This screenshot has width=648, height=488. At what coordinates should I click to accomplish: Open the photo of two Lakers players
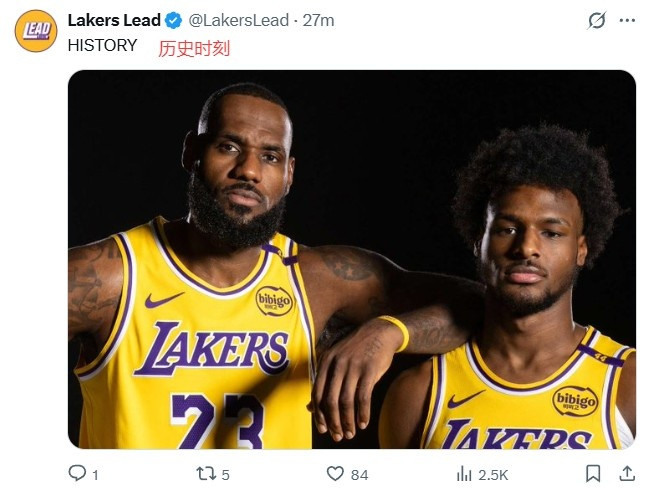tap(351, 259)
